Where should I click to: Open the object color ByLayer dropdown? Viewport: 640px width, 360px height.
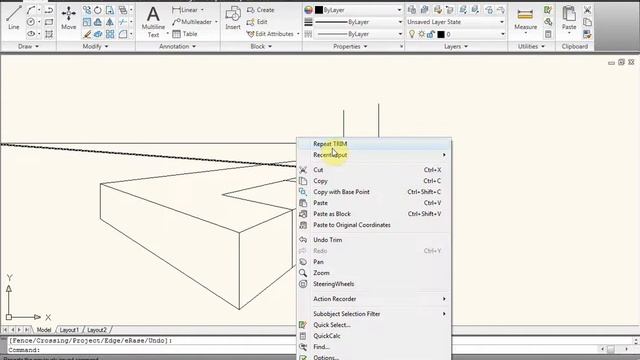click(399, 10)
